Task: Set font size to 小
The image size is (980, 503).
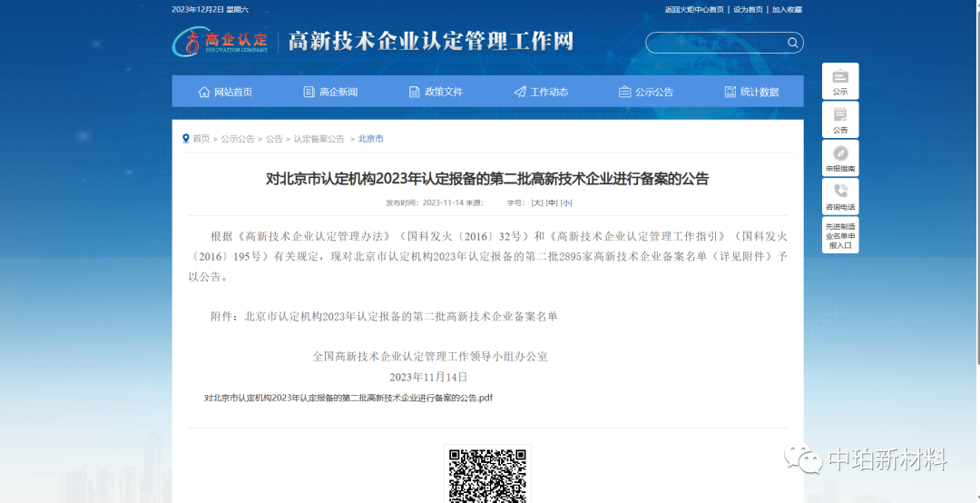Action: pos(565,202)
